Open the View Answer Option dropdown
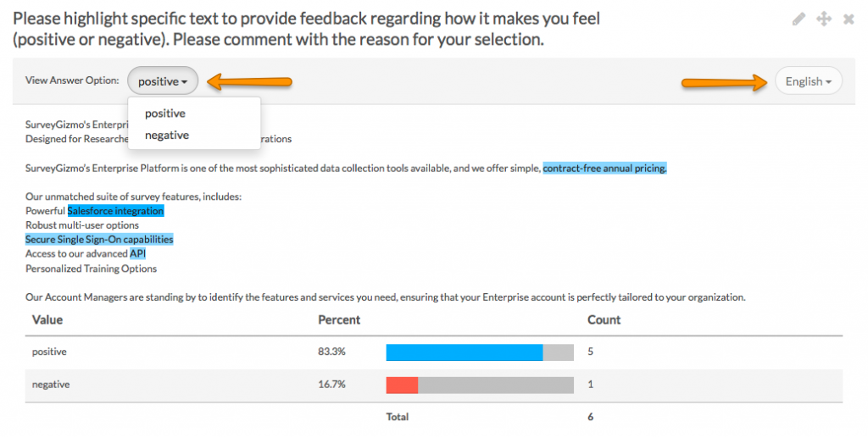Screen dimensions: 868x438 click(163, 81)
